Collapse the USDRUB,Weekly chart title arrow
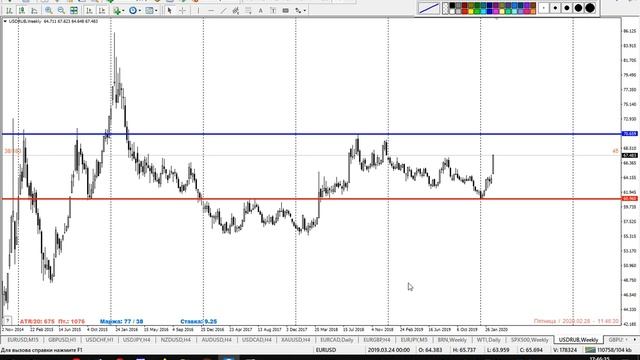Viewport: 640px width, 360px height. pyautogui.click(x=5, y=21)
